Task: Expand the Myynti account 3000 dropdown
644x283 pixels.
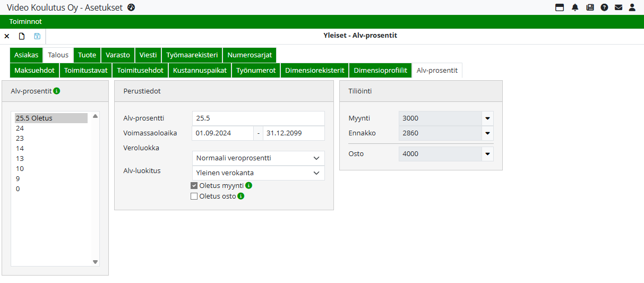Action: tap(487, 118)
